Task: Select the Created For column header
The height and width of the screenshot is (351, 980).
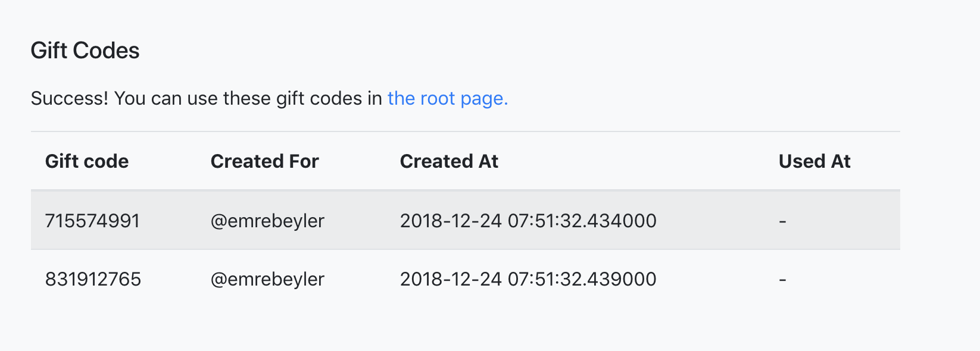Action: (264, 161)
